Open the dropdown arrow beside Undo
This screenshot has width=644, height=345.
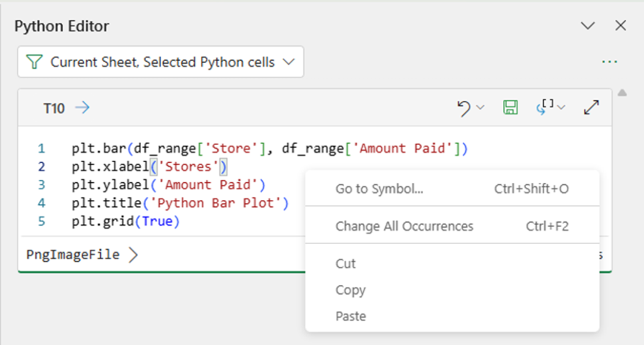point(480,108)
